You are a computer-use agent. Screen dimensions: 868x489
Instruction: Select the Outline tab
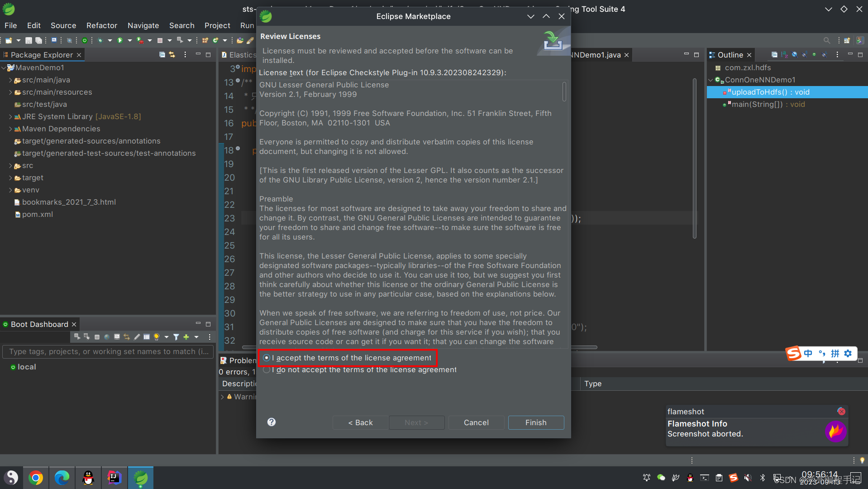pos(730,55)
